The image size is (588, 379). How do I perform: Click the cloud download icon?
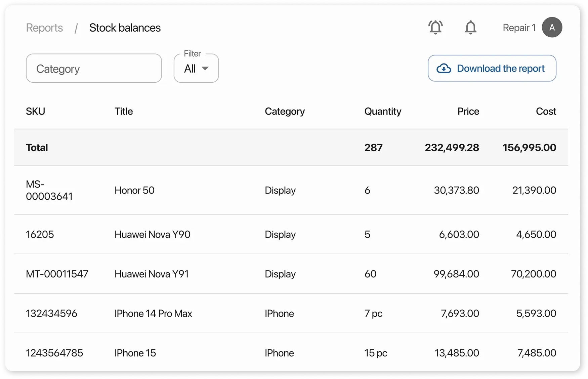444,69
